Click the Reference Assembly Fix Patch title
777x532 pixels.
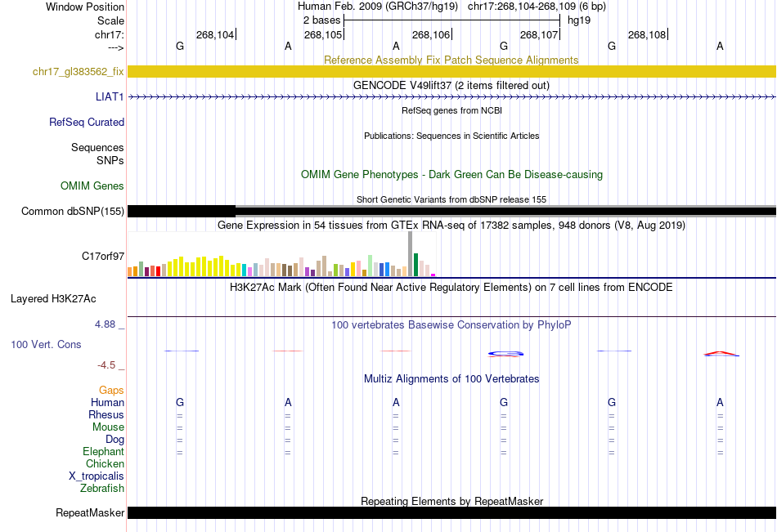pos(451,60)
